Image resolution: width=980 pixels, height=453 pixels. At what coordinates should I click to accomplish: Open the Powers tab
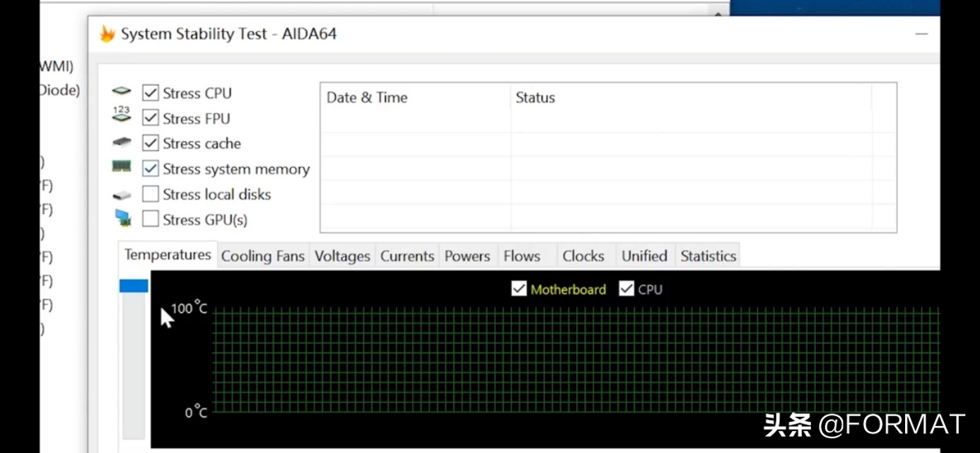point(467,256)
